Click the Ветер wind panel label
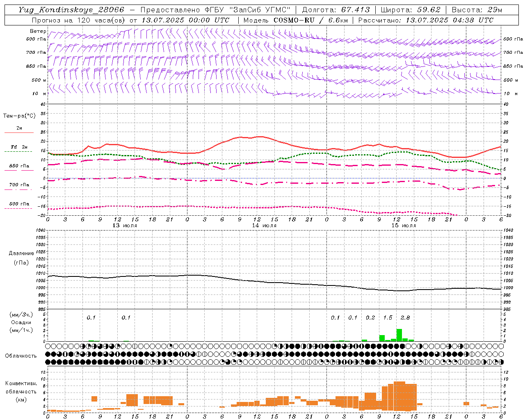The width and height of the screenshot is (525, 420). [38, 31]
